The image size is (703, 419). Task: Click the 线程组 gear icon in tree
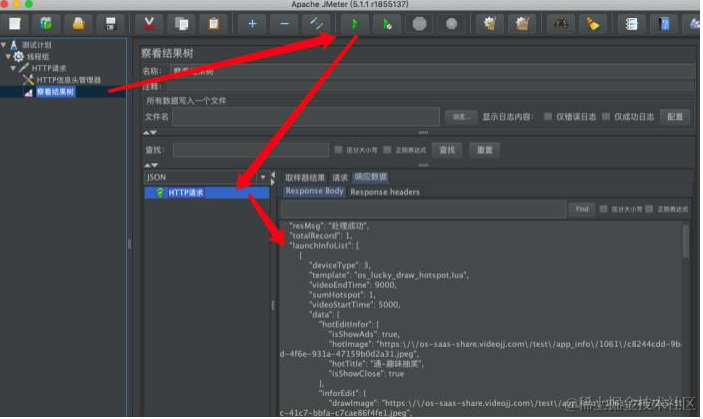tap(18, 56)
